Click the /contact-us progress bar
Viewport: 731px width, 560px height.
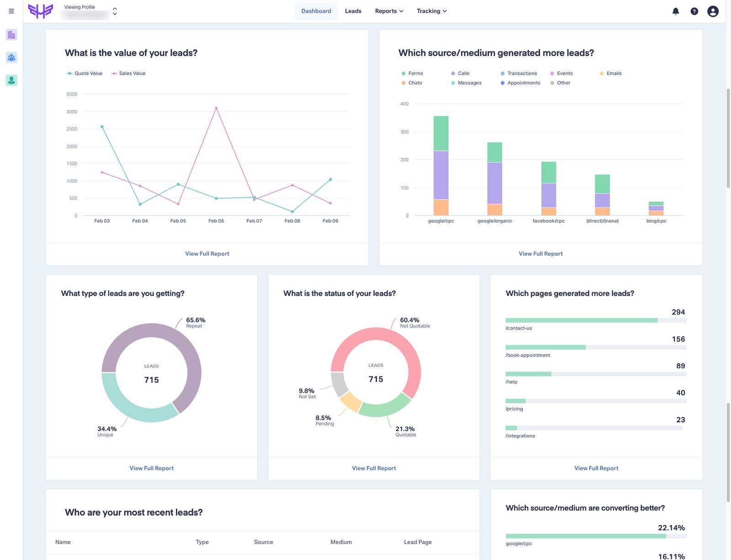coord(581,321)
